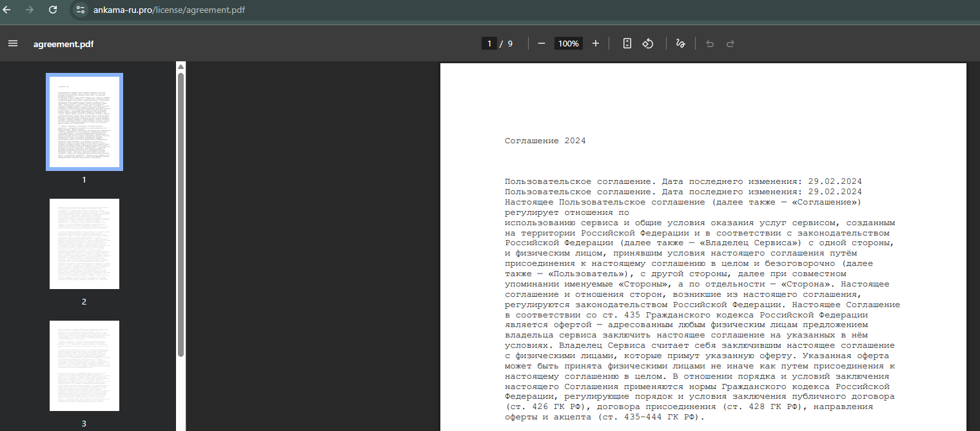Click the browser back arrow
The height and width of the screenshot is (431, 980).
[x=7, y=10]
